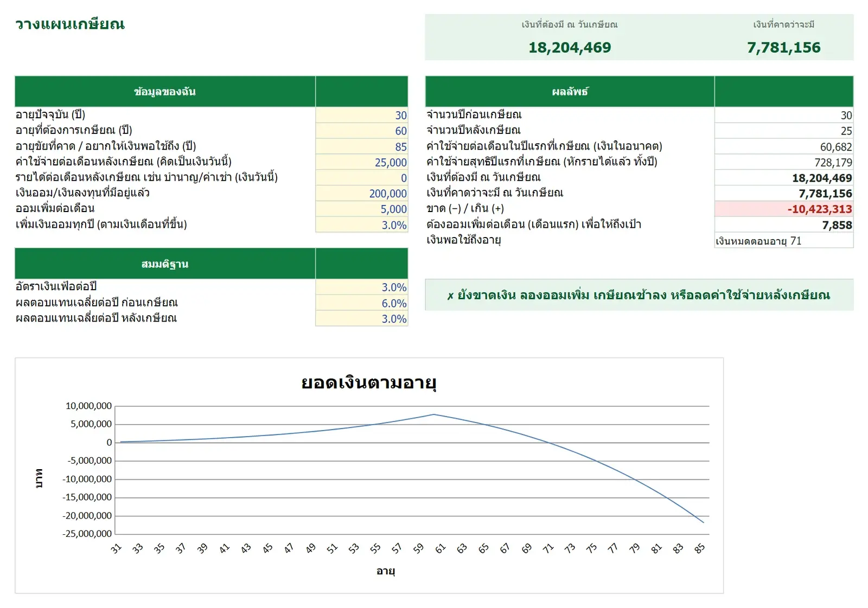The width and height of the screenshot is (868, 608).
Task: Select the "ข้อมูลของฉัน" table header
Action: point(165,92)
